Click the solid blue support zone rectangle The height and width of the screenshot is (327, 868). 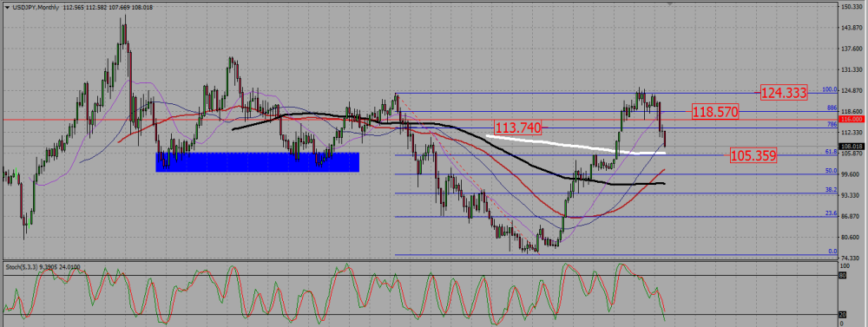point(258,162)
